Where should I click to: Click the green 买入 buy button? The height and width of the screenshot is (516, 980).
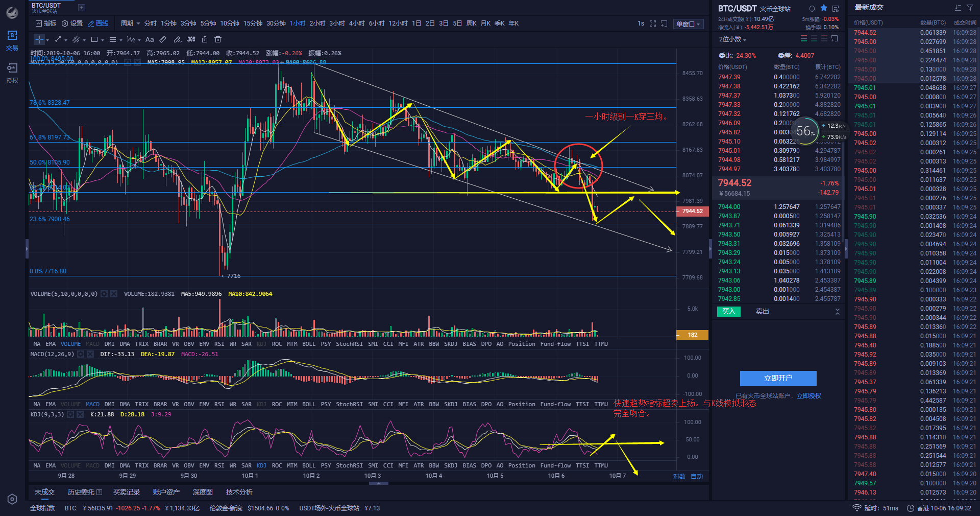click(729, 312)
